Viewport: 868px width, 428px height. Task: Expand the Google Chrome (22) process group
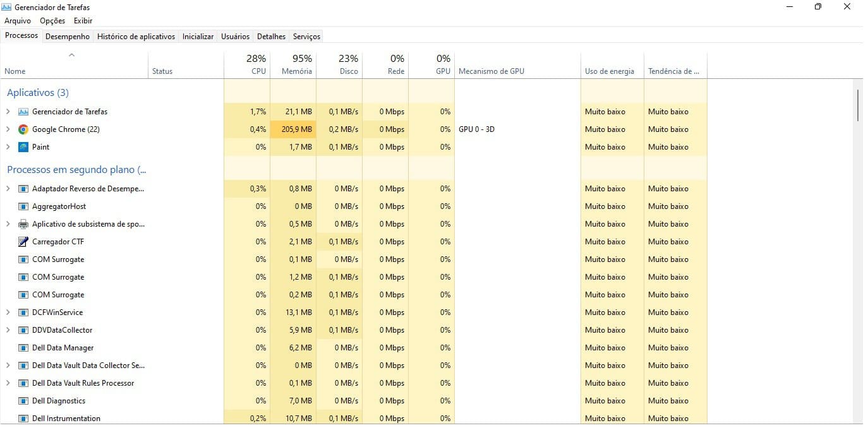[x=8, y=129]
